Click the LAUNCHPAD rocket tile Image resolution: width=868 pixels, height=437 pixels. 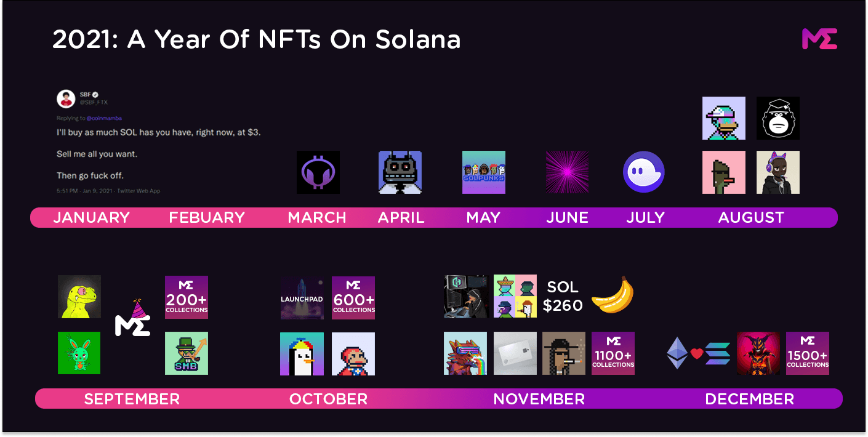pos(302,298)
